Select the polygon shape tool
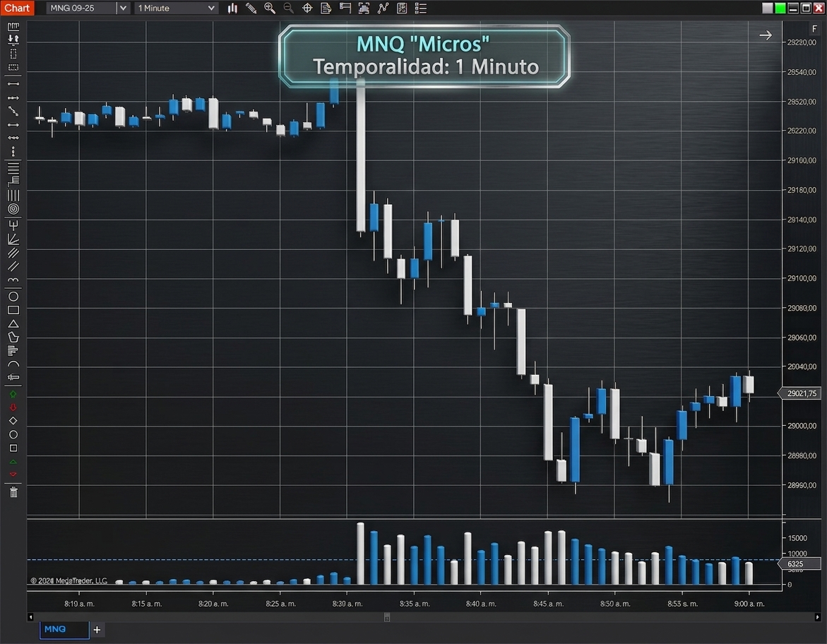This screenshot has height=644, width=827. [x=13, y=337]
